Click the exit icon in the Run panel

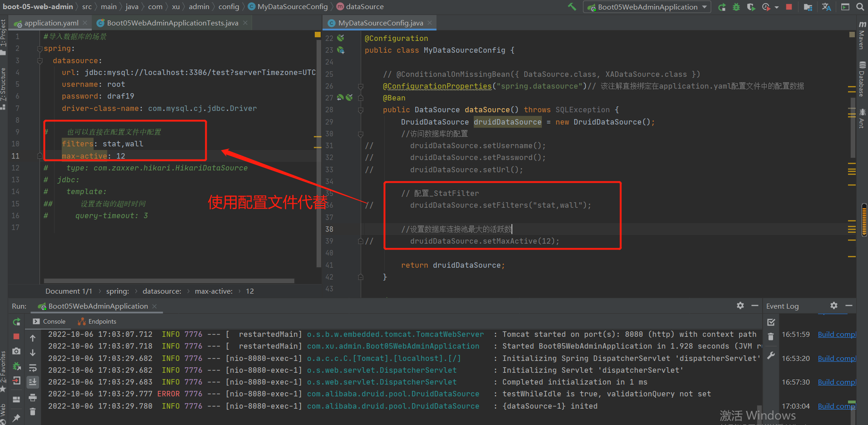(x=16, y=381)
